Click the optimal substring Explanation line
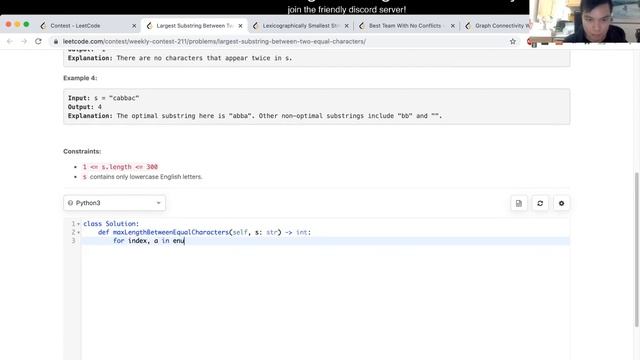 coord(255,116)
